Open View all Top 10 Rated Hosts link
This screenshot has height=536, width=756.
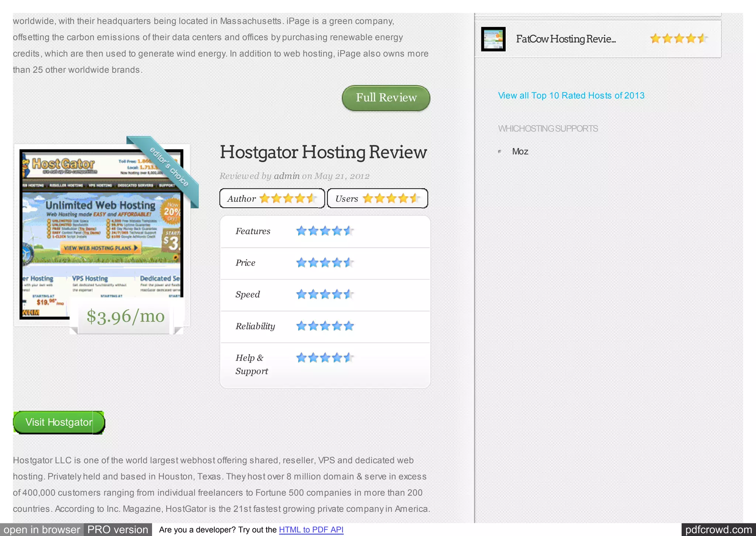coord(571,96)
